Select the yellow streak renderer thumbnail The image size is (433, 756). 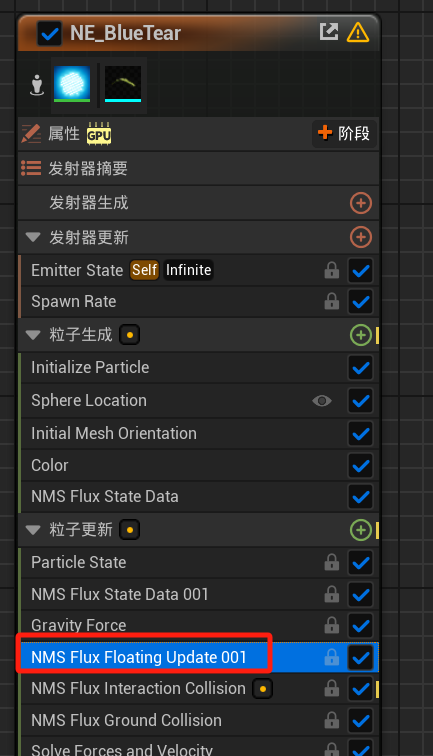(123, 84)
